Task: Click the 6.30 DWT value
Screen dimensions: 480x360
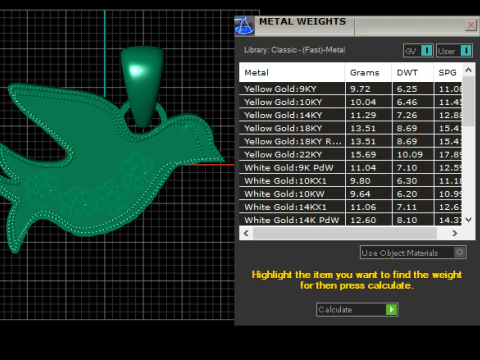Action: (407, 181)
